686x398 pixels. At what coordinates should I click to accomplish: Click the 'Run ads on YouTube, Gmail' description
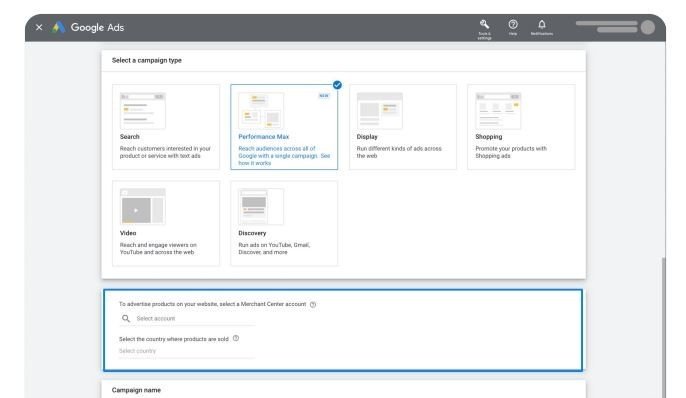274,248
